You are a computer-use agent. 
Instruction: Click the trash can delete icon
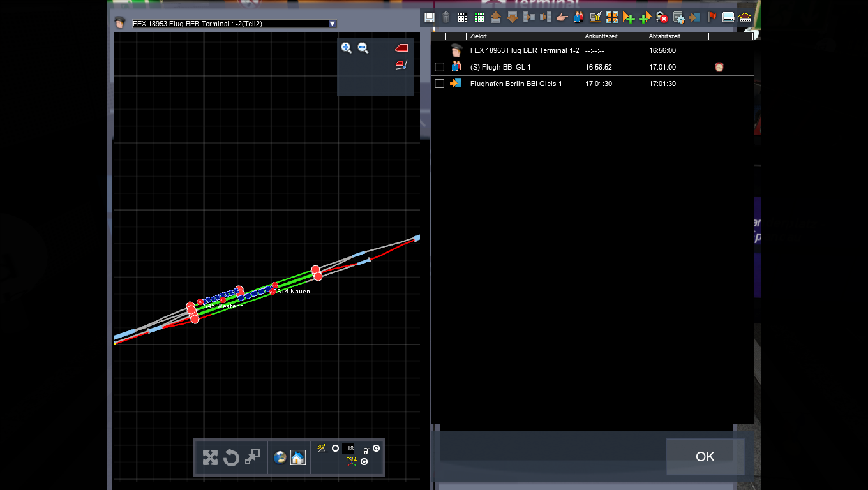pos(446,18)
